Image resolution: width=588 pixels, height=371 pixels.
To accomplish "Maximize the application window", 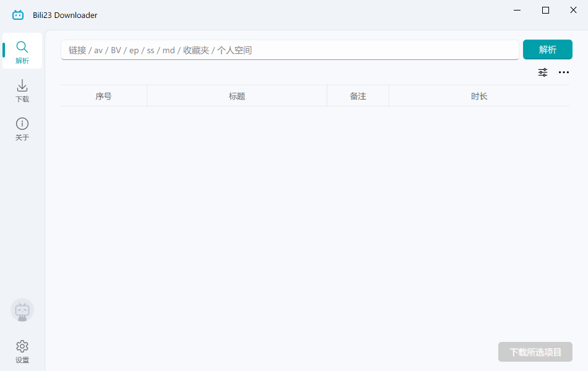I will coord(545,10).
